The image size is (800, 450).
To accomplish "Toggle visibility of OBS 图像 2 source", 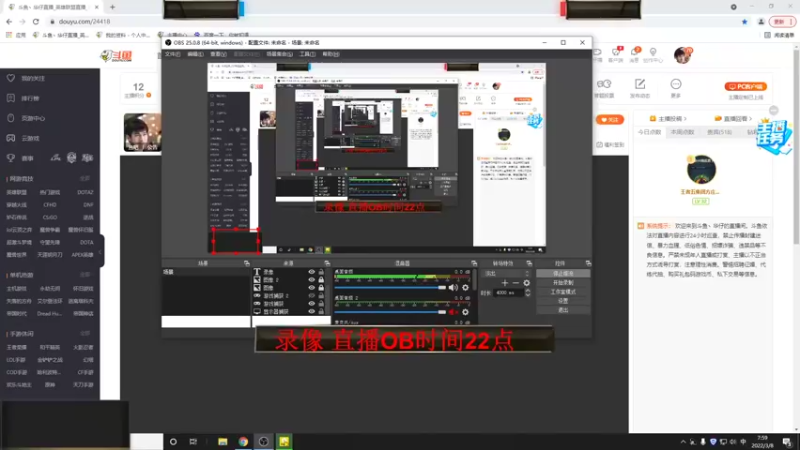I will [x=311, y=280].
